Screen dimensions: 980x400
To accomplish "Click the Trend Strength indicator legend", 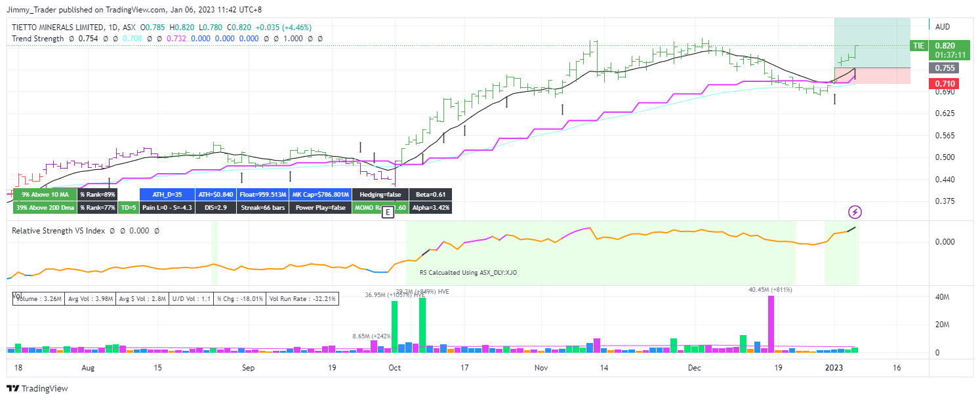I will pyautogui.click(x=38, y=39).
